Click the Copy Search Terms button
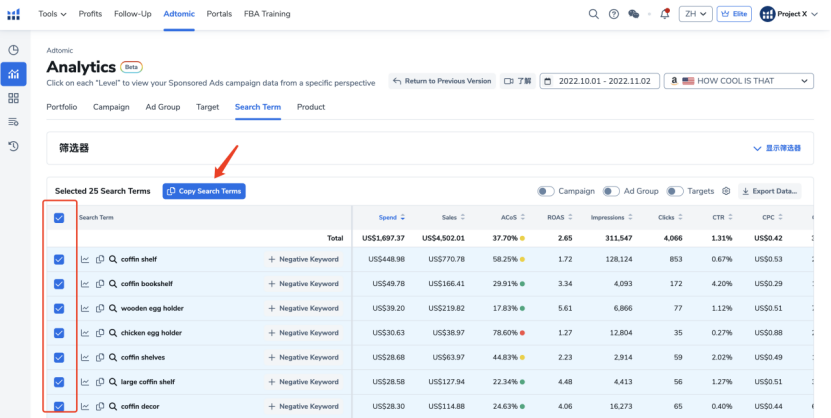The image size is (831, 418). coord(203,191)
